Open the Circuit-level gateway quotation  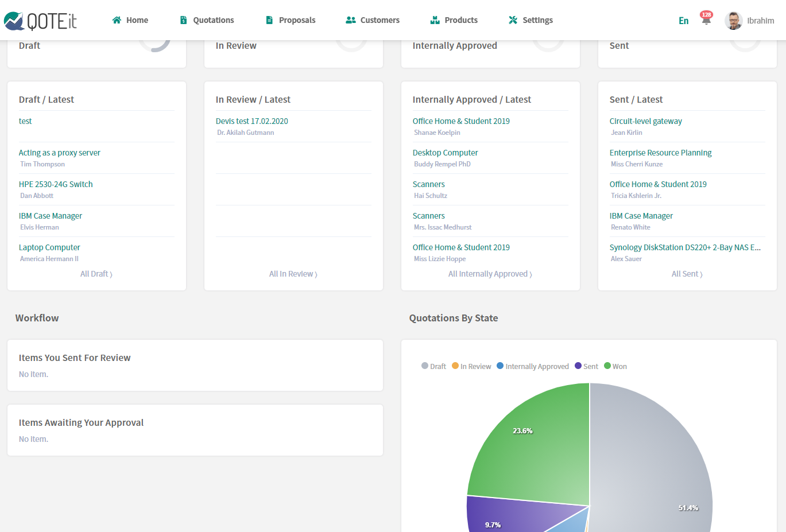(645, 121)
